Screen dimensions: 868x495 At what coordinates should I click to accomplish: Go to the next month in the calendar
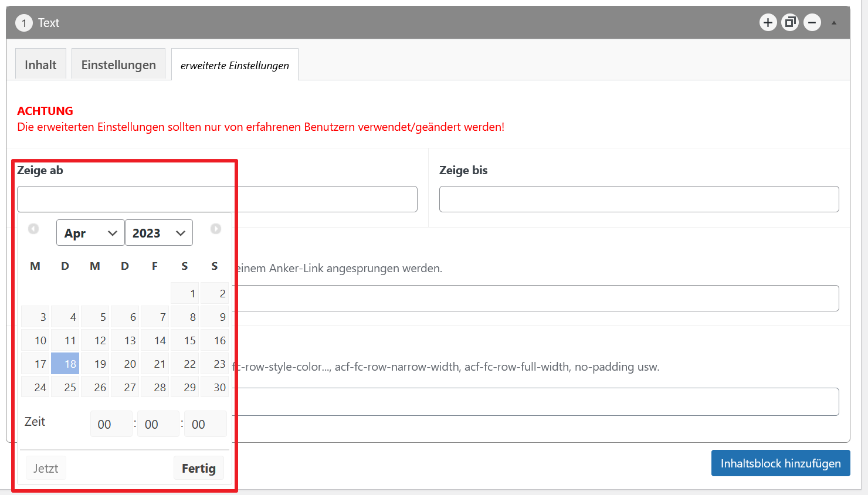point(216,229)
